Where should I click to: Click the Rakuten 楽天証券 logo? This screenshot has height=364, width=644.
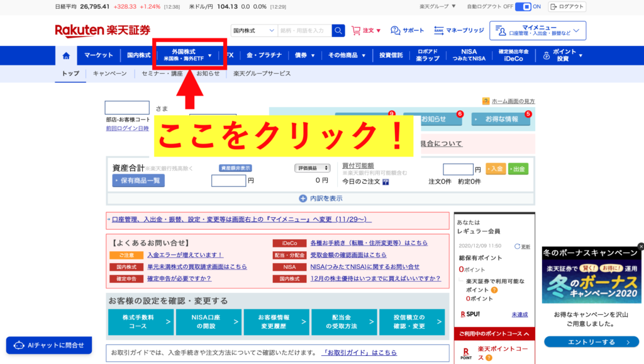point(103,30)
